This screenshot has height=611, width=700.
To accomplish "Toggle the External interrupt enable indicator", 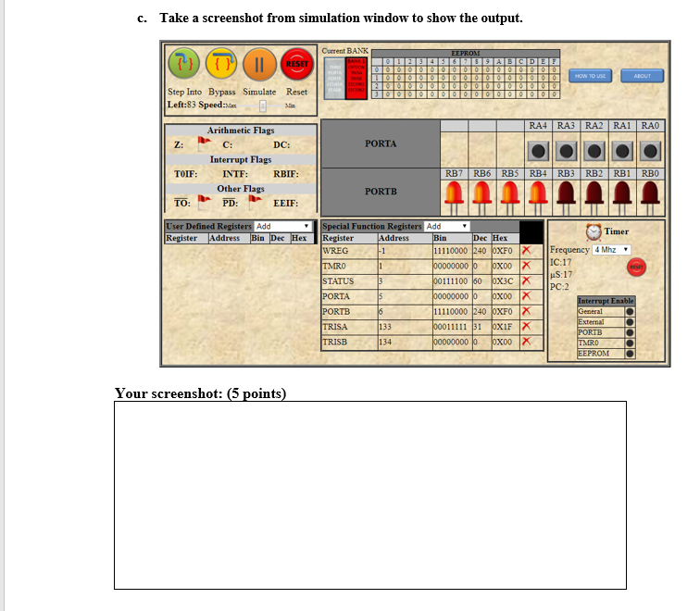I will pos(630,322).
